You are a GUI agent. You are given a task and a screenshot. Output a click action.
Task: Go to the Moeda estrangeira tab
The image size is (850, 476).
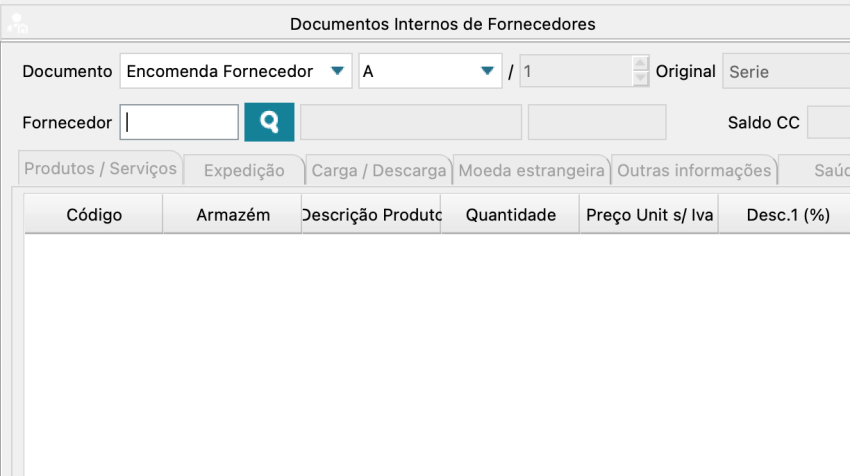click(x=532, y=171)
